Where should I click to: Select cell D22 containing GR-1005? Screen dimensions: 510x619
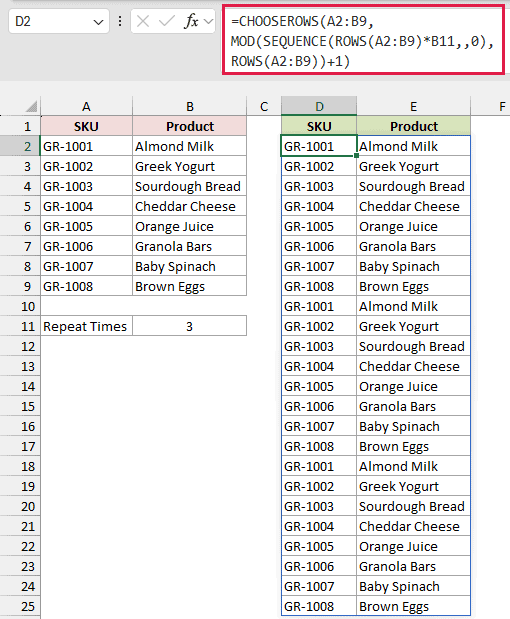point(319,546)
